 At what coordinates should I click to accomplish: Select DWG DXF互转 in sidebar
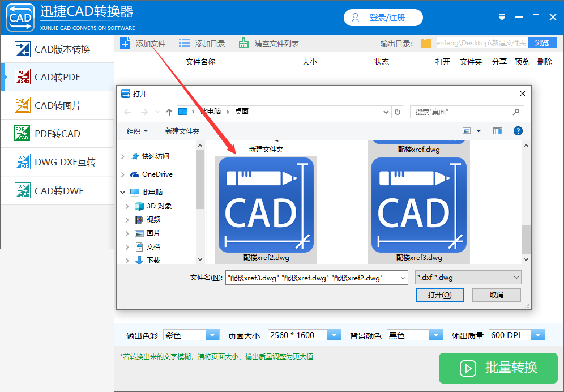tap(57, 162)
